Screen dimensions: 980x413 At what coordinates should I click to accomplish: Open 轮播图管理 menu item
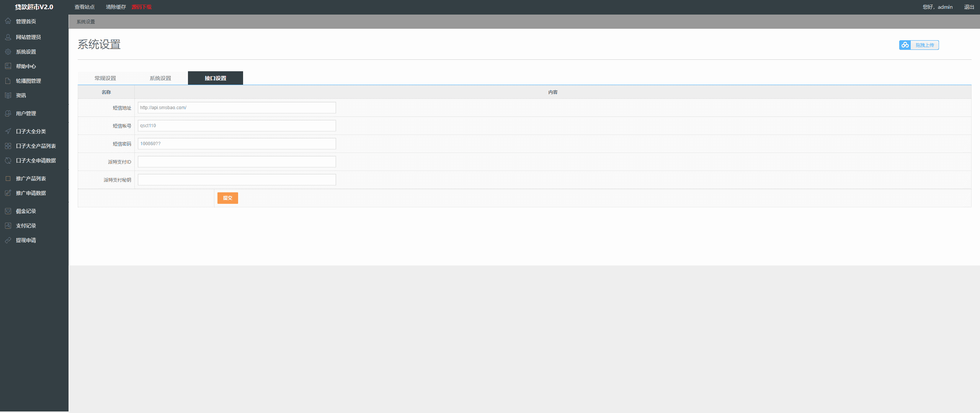[x=28, y=81]
